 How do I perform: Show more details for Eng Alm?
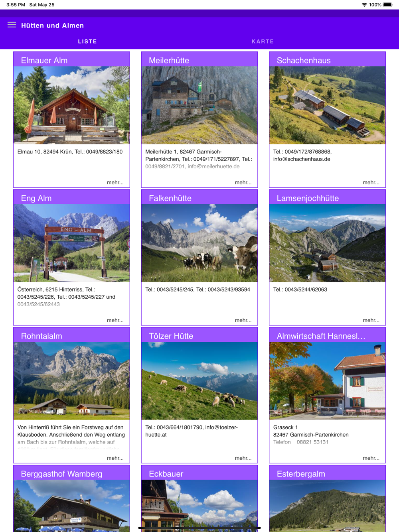(x=115, y=320)
